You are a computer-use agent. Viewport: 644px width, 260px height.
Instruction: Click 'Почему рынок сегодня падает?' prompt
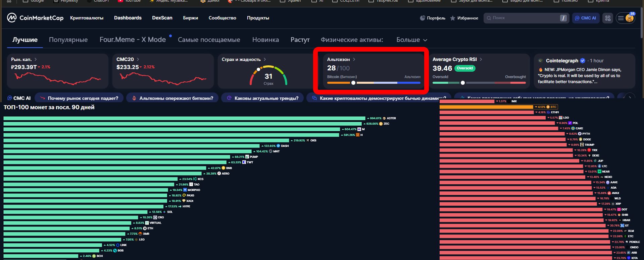click(79, 98)
